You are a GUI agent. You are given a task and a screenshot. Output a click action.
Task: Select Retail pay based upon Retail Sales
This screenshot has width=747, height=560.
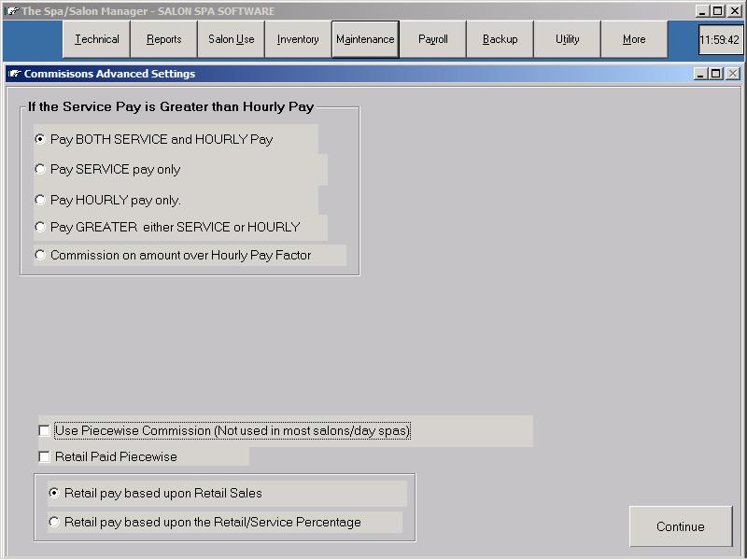(54, 493)
